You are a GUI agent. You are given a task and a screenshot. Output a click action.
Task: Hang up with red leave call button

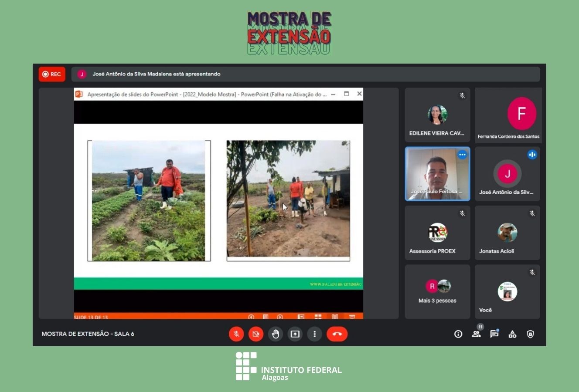coord(337,334)
